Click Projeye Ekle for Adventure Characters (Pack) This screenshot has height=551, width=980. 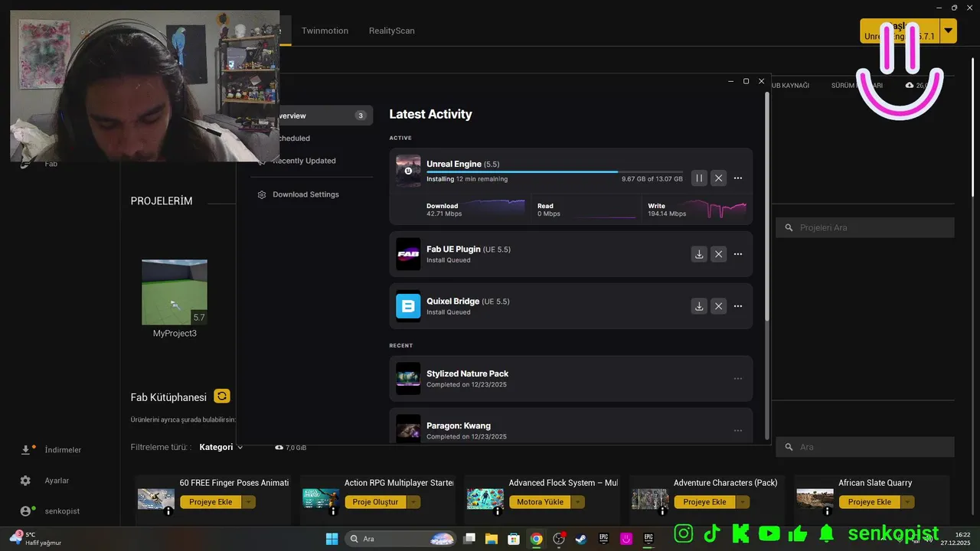click(705, 502)
